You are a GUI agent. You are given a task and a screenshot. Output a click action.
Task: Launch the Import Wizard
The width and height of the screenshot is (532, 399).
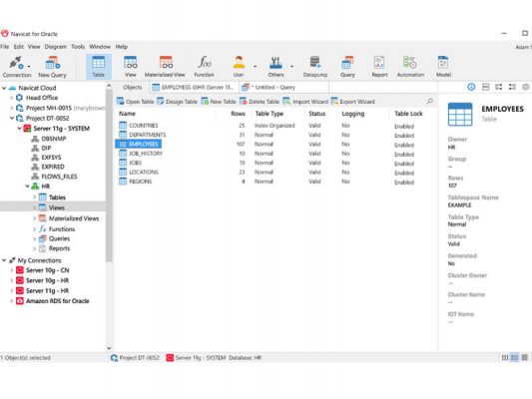(305, 102)
